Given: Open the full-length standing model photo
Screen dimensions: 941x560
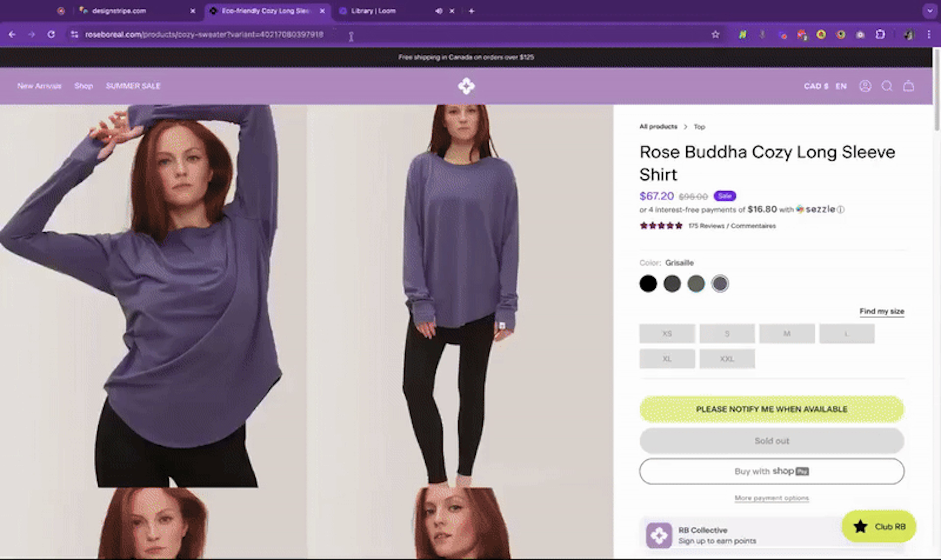Looking at the screenshot, I should pyautogui.click(x=460, y=296).
